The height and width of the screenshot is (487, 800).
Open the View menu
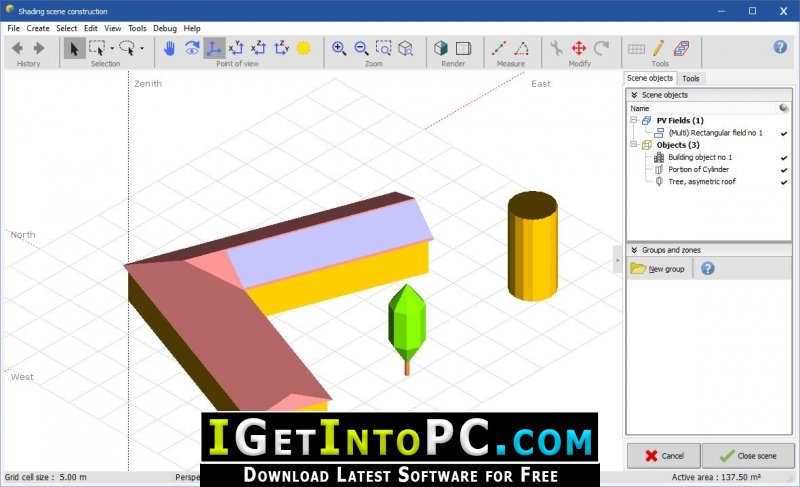pos(113,29)
